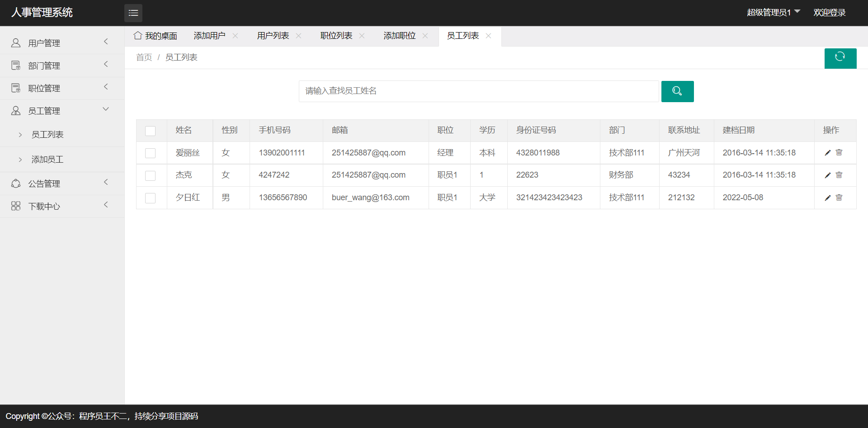This screenshot has height=428, width=868.
Task: Open the 添加员工 submenu item
Action: [x=47, y=160]
